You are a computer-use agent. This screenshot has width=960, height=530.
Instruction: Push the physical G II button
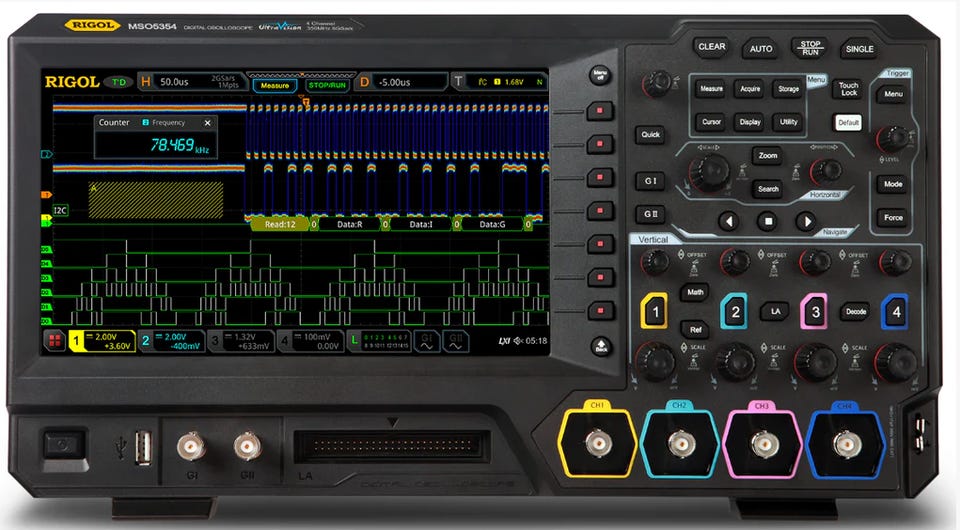pos(650,214)
